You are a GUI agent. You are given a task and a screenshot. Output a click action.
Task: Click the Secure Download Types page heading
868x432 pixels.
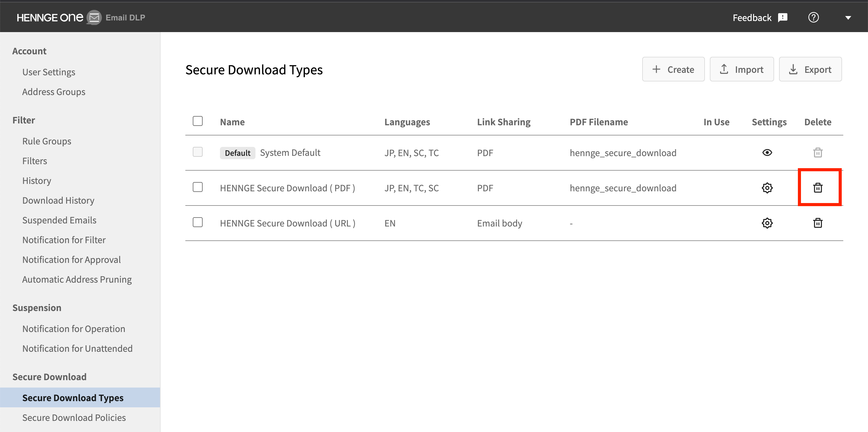tap(254, 70)
